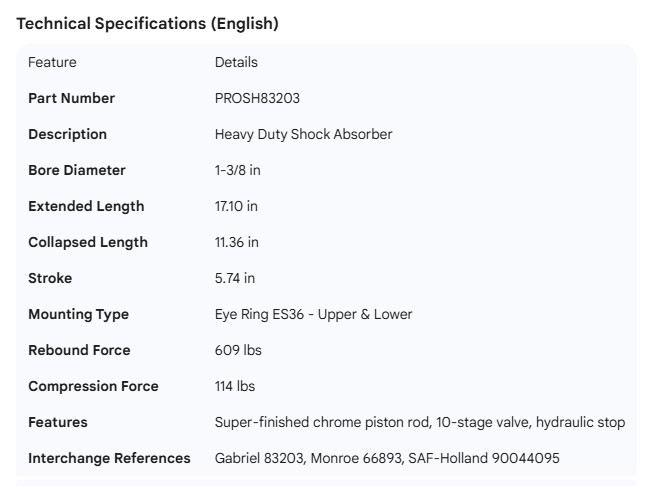Viewport: 650px width, 486px height.
Task: Click the Mounting Type label
Action: (78, 314)
